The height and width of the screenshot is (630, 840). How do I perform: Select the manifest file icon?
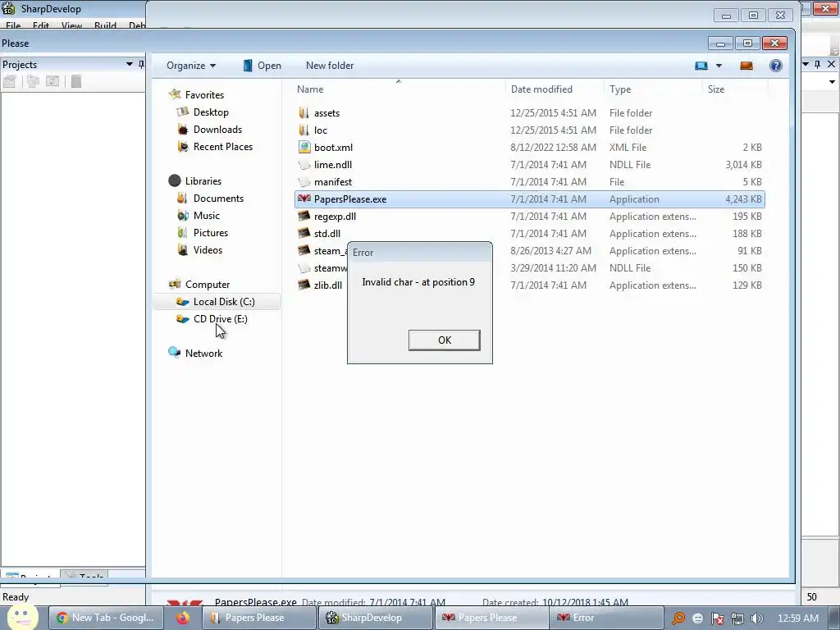click(x=304, y=181)
